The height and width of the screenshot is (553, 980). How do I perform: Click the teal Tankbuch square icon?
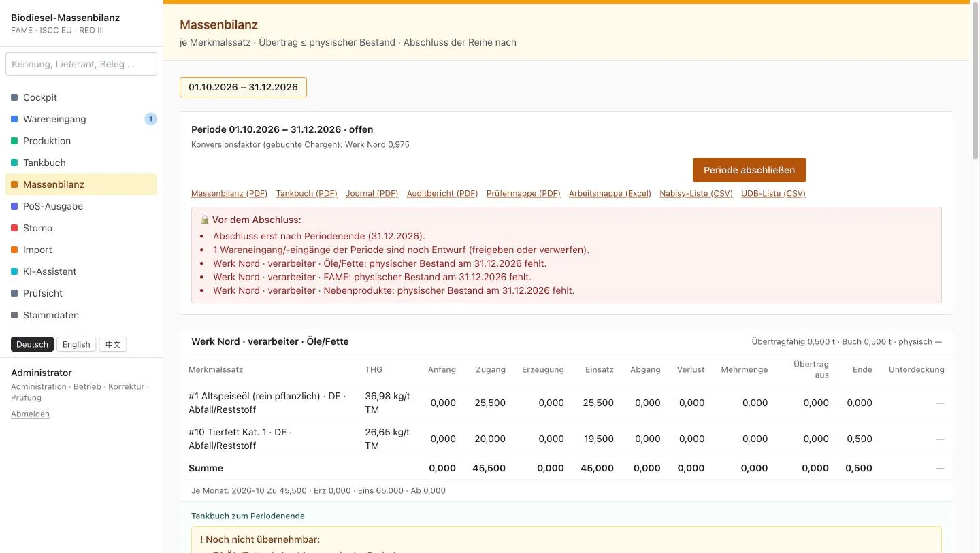14,163
